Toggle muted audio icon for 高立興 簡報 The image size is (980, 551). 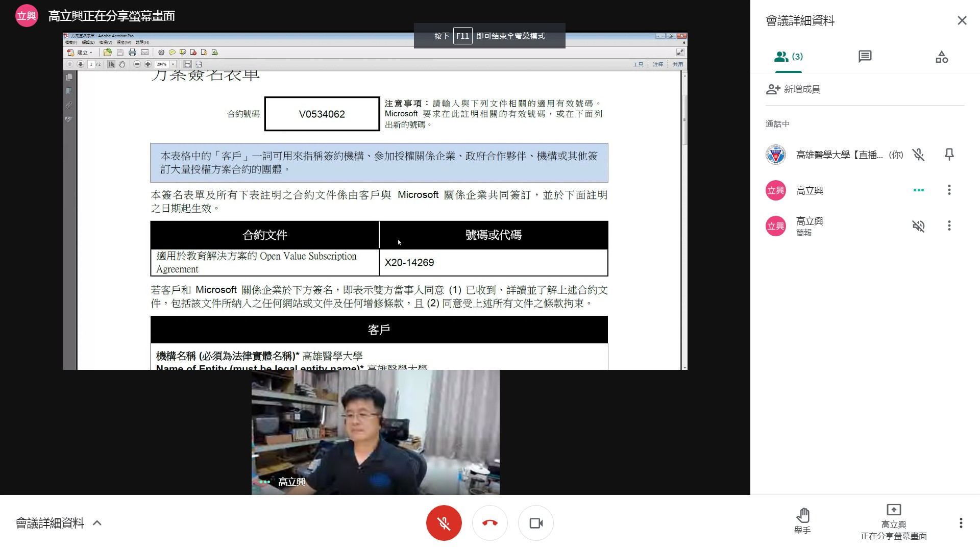pos(918,226)
